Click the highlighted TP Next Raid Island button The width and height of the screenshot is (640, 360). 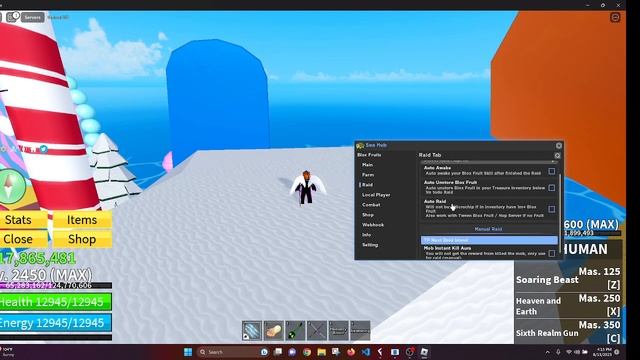(489, 240)
